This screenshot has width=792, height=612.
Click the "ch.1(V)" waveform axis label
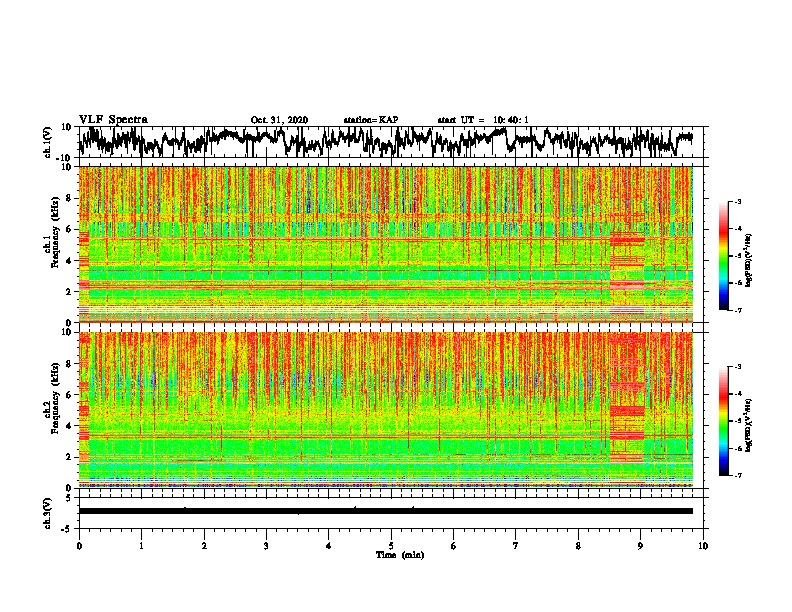[x=48, y=142]
